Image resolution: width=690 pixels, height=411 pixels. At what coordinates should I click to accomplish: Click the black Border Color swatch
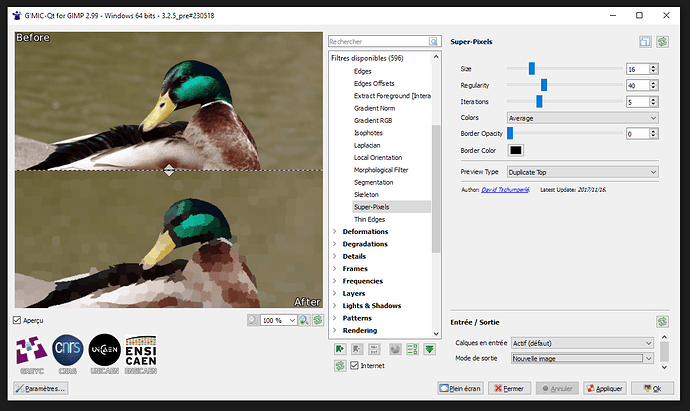point(516,150)
